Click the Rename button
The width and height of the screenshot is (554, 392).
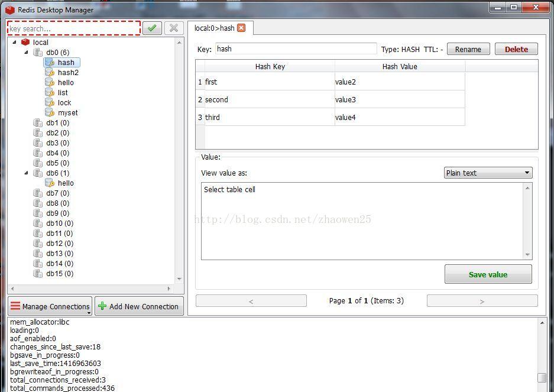click(x=468, y=49)
